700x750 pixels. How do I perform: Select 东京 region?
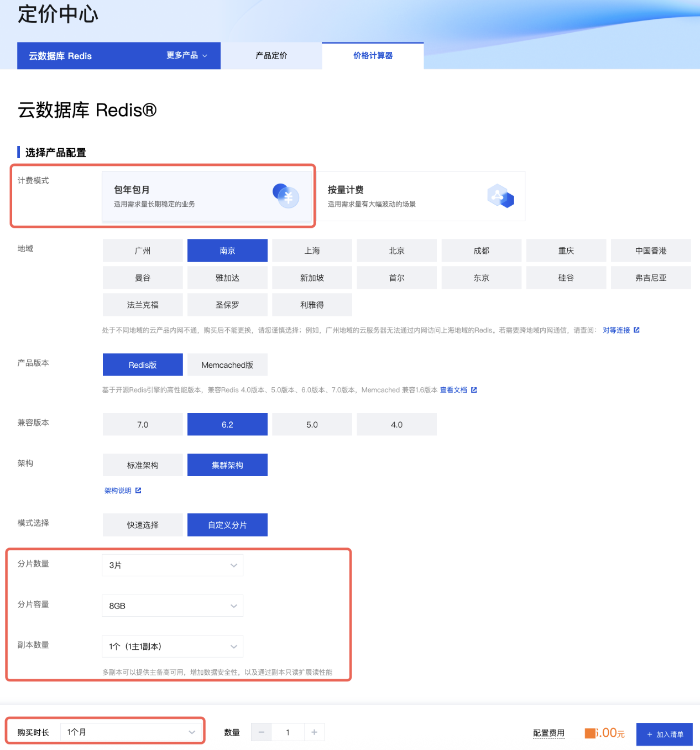pos(481,278)
